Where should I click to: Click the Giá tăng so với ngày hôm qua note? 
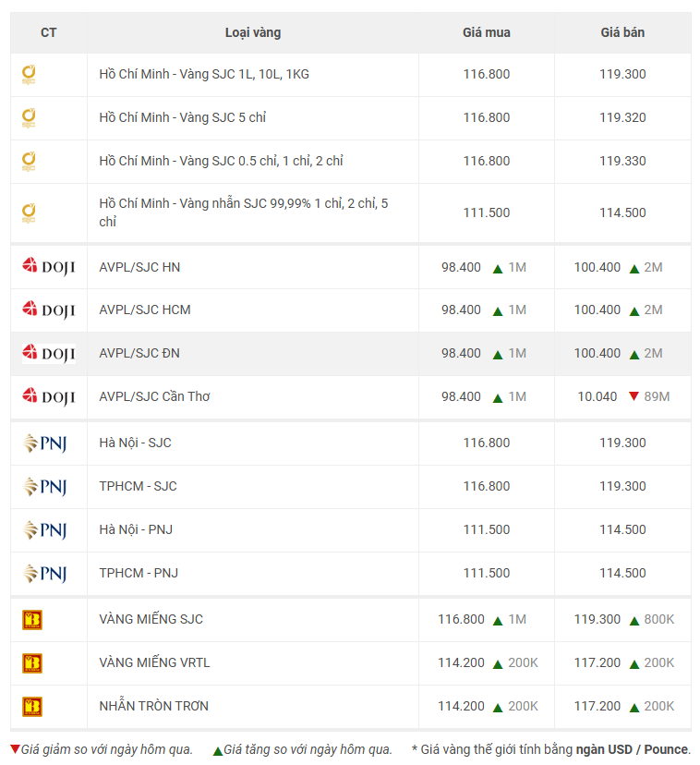click(308, 750)
